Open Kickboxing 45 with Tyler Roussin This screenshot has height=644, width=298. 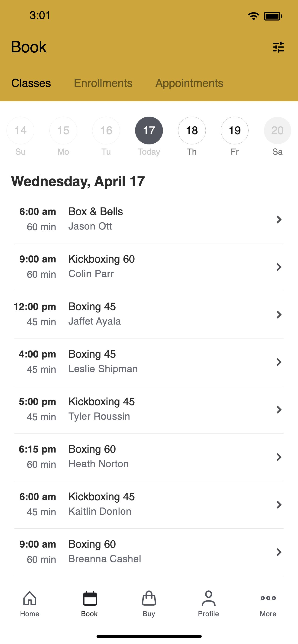point(149,409)
